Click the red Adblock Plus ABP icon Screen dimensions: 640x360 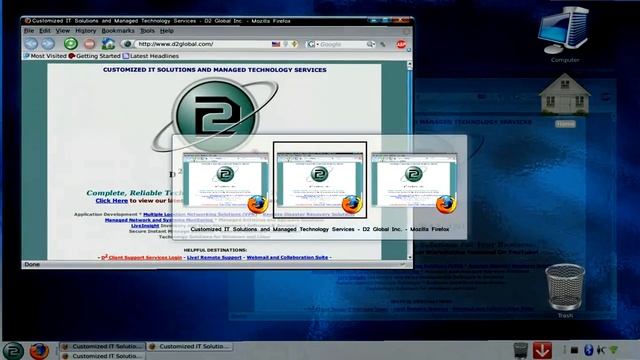click(x=401, y=44)
